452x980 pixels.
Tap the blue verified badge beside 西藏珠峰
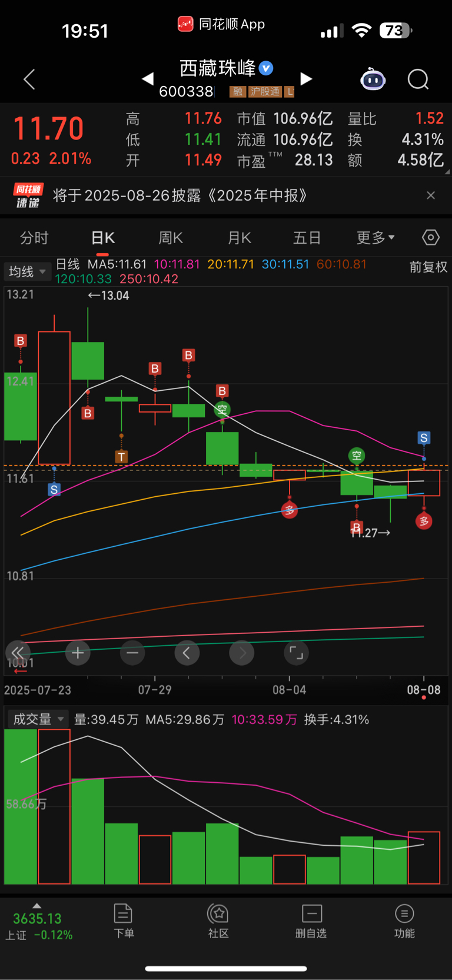pos(266,68)
